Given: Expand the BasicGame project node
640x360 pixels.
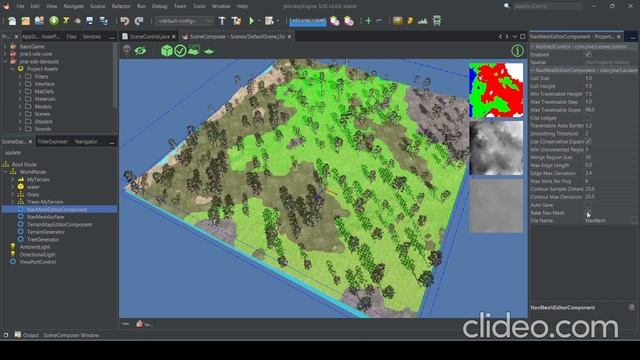Looking at the screenshot, I should (x=5, y=47).
